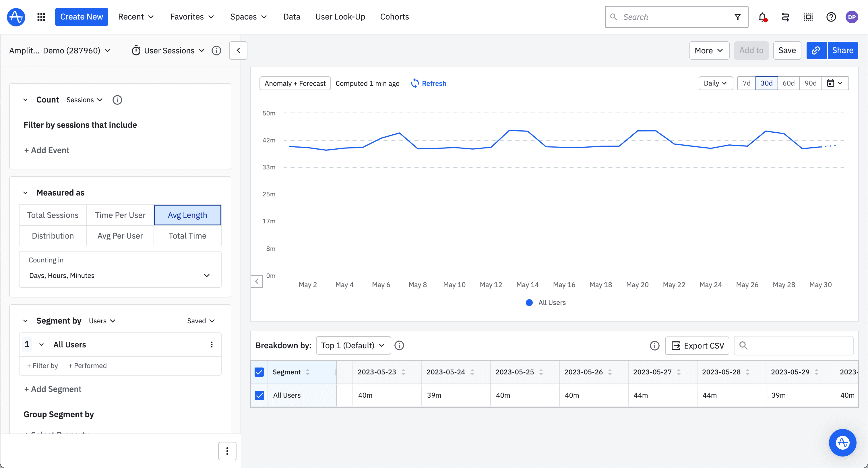Click the info icon next to Count
This screenshot has height=468, width=868.
[117, 100]
